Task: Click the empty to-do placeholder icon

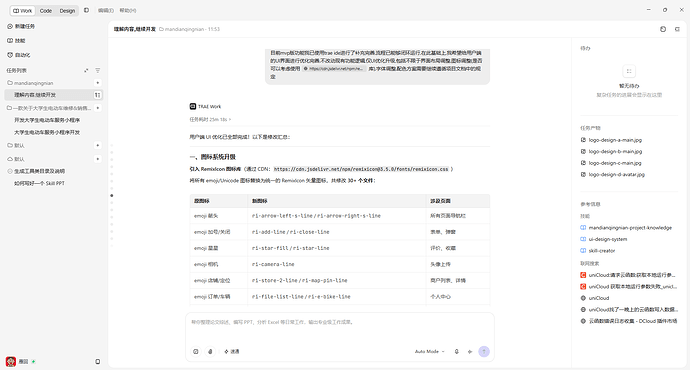Action: click(629, 71)
